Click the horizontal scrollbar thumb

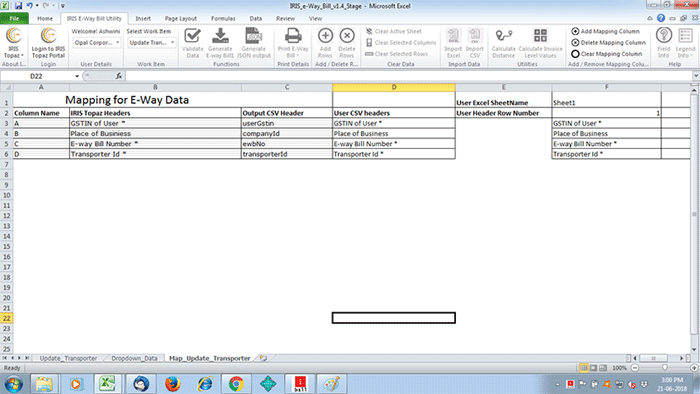pos(654,358)
